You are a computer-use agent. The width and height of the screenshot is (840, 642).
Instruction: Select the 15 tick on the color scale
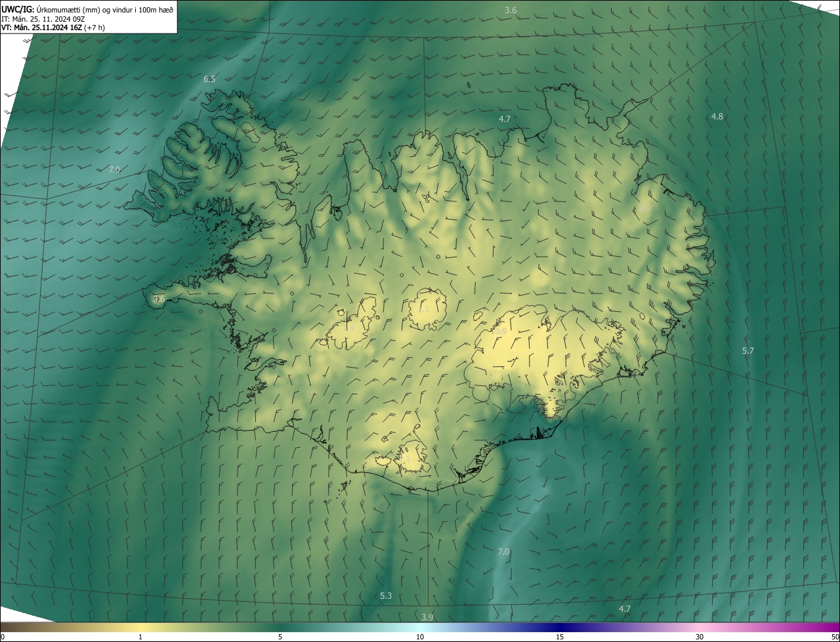point(560,637)
